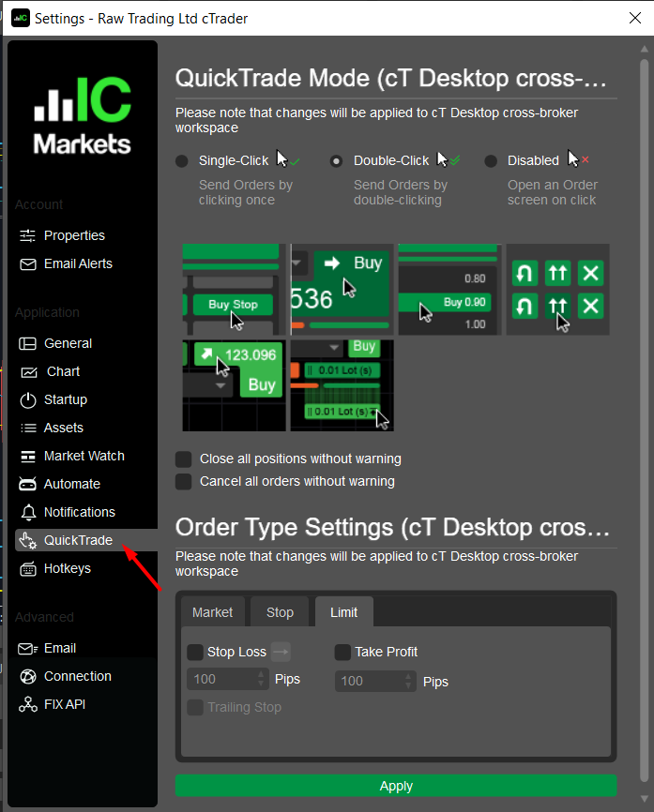
Task: Open Assets settings
Action: coord(63,428)
